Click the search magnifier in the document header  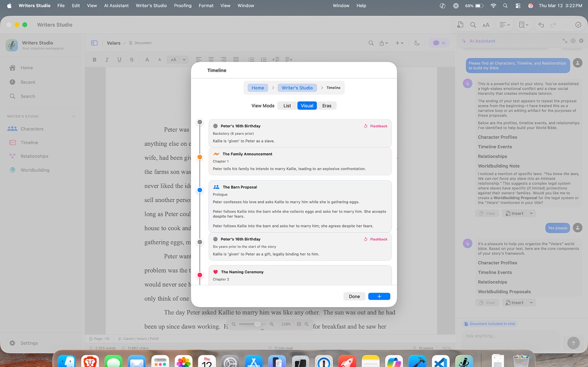point(371,43)
